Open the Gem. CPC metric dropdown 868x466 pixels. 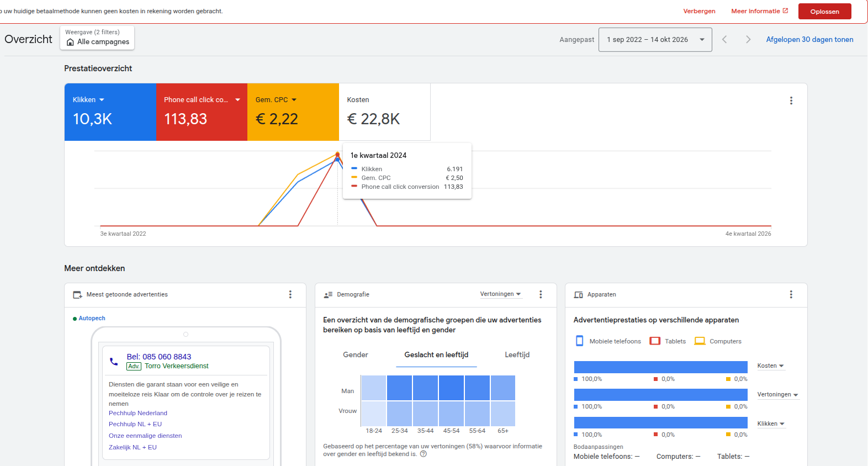[293, 112]
